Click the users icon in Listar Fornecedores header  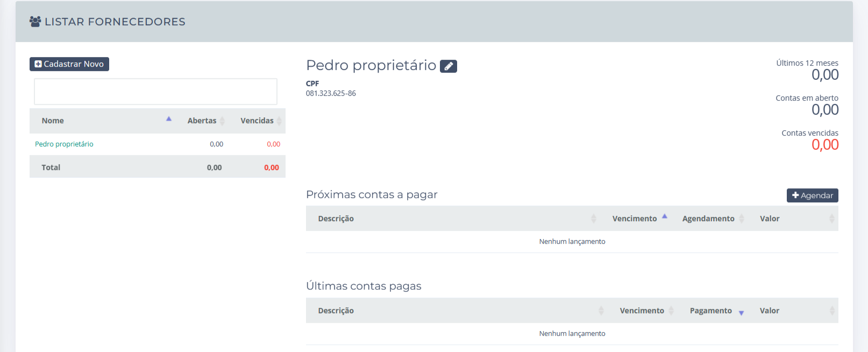point(35,22)
